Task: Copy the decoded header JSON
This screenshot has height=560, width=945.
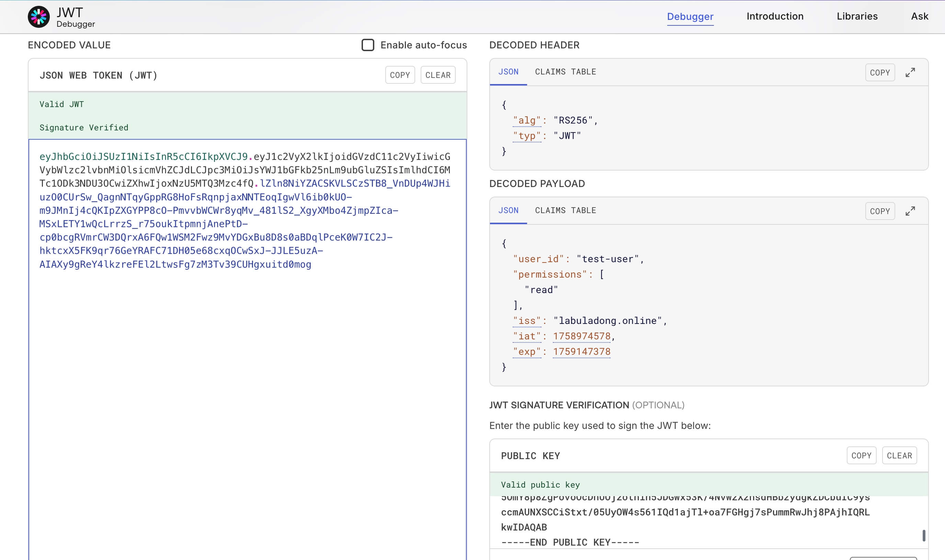Action: [x=880, y=72]
